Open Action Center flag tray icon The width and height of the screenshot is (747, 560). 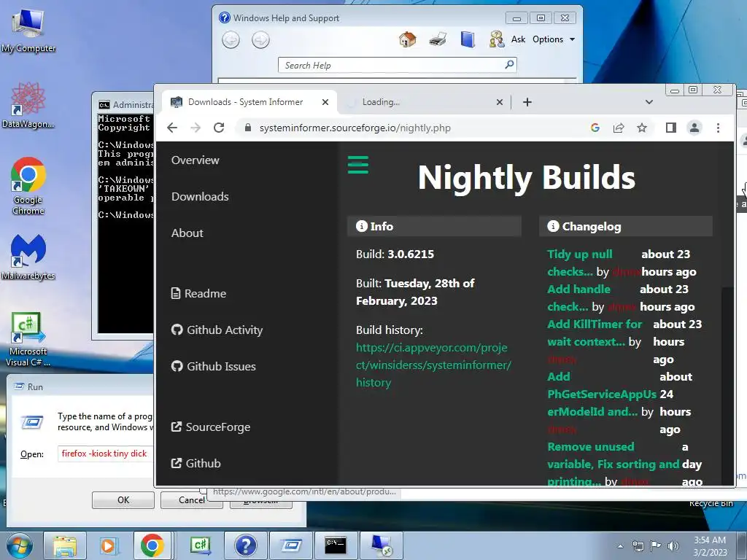click(x=656, y=546)
